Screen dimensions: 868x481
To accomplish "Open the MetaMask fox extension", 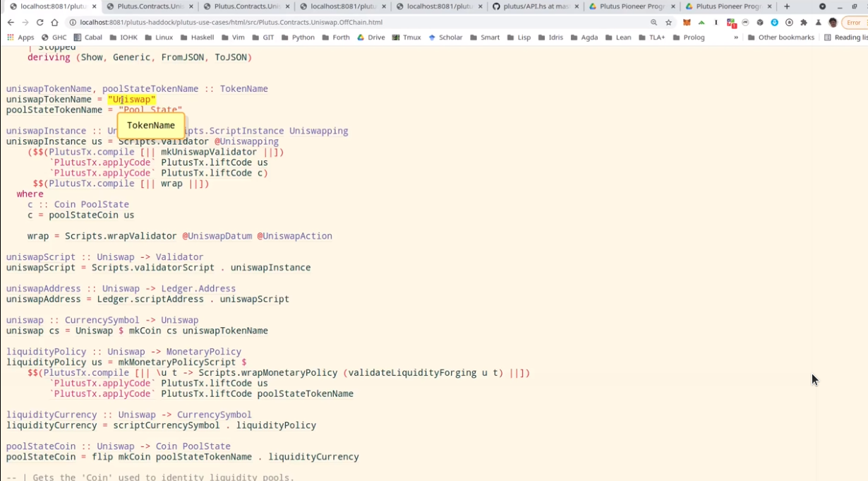I will click(x=687, y=23).
